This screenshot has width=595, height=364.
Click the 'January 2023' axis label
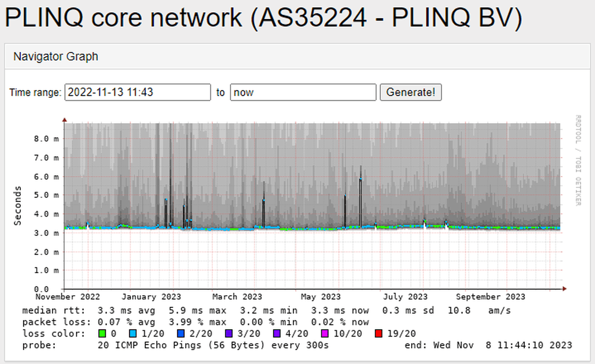tap(151, 297)
